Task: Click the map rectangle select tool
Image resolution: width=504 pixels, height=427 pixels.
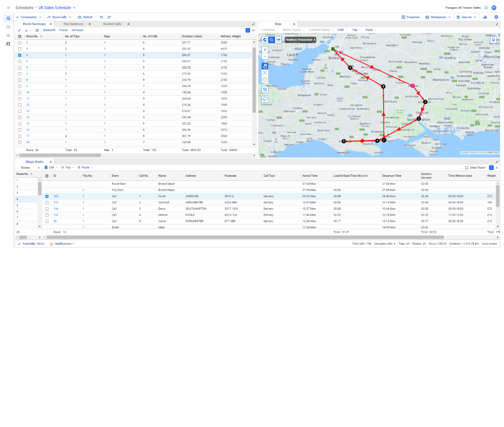Action: click(265, 79)
